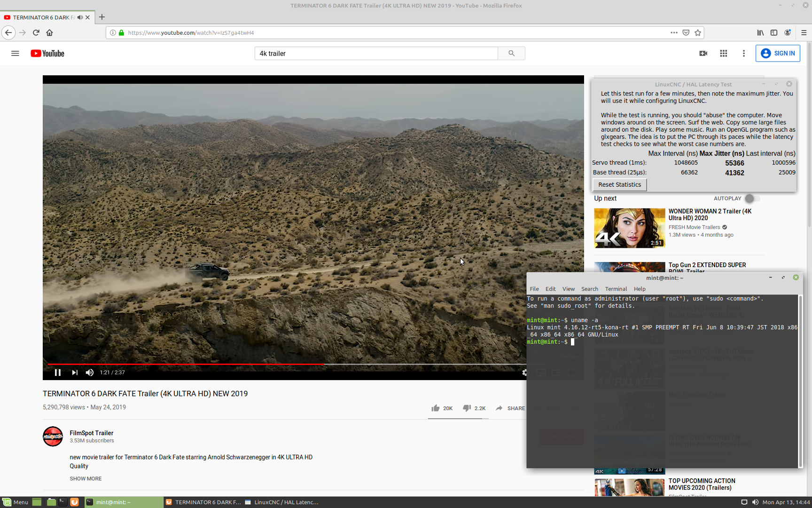Open the file manager panel launcher
This screenshot has width=812, height=508.
tap(51, 502)
